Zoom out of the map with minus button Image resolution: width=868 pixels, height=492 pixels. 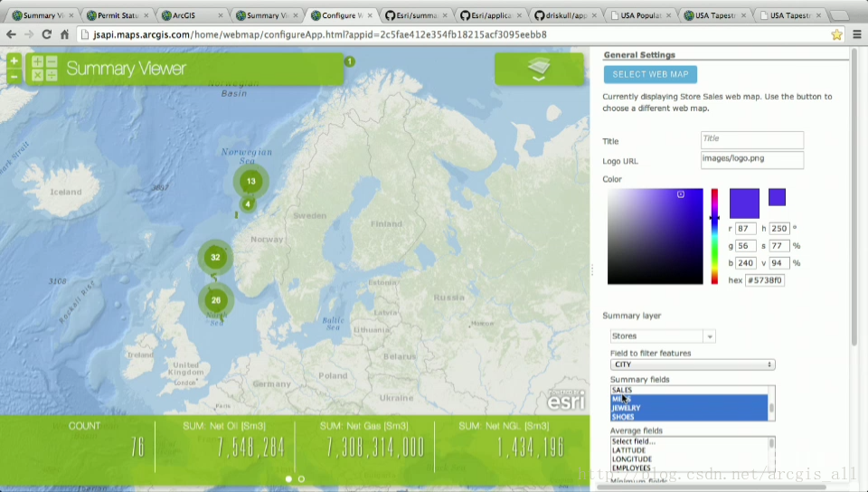(14, 76)
